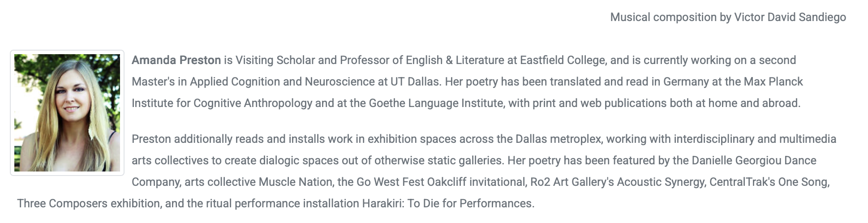Click the bold name Amanda Preston
The width and height of the screenshot is (868, 223).
pos(176,60)
